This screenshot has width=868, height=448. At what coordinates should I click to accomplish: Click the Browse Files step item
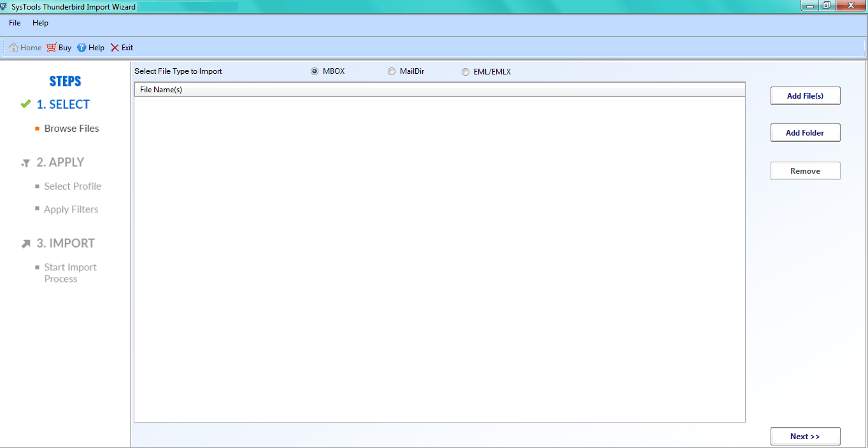click(x=71, y=129)
